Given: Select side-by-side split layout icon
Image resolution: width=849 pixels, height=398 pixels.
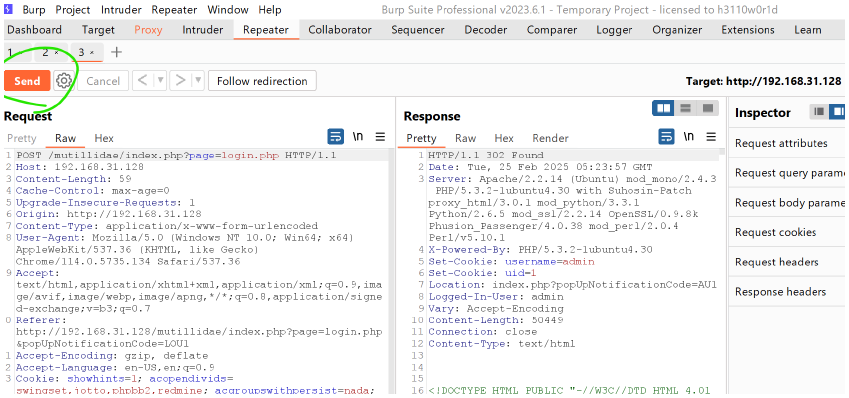Looking at the screenshot, I should pos(663,108).
